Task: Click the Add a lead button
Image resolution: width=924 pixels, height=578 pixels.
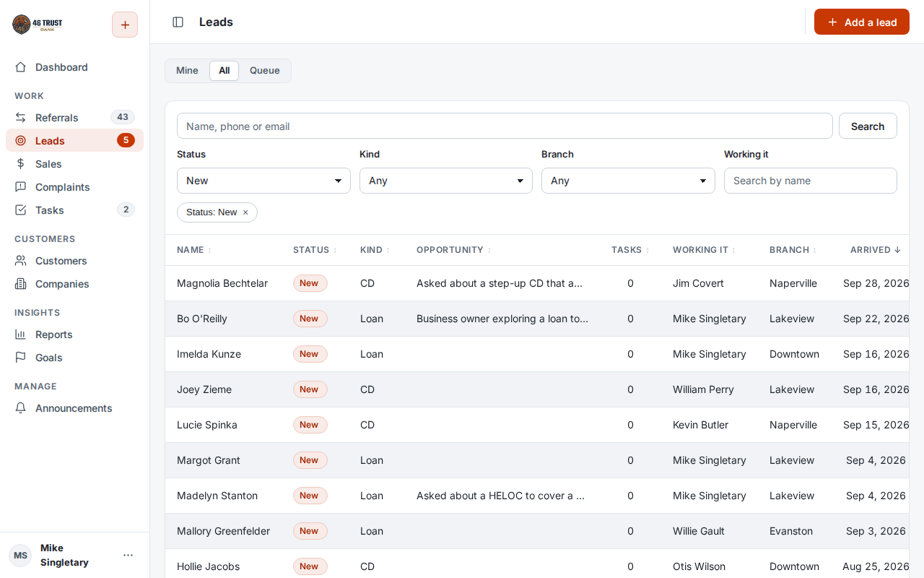Action: tap(862, 22)
